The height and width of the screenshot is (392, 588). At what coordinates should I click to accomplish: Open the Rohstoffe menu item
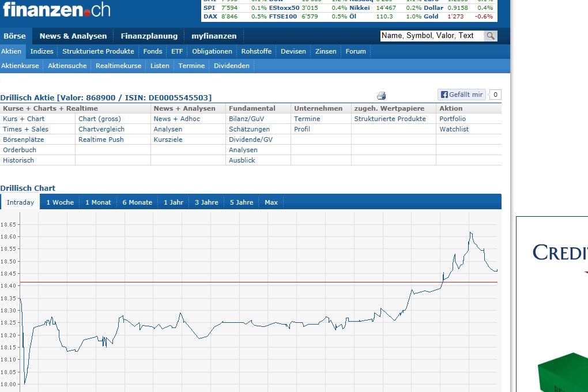(256, 51)
